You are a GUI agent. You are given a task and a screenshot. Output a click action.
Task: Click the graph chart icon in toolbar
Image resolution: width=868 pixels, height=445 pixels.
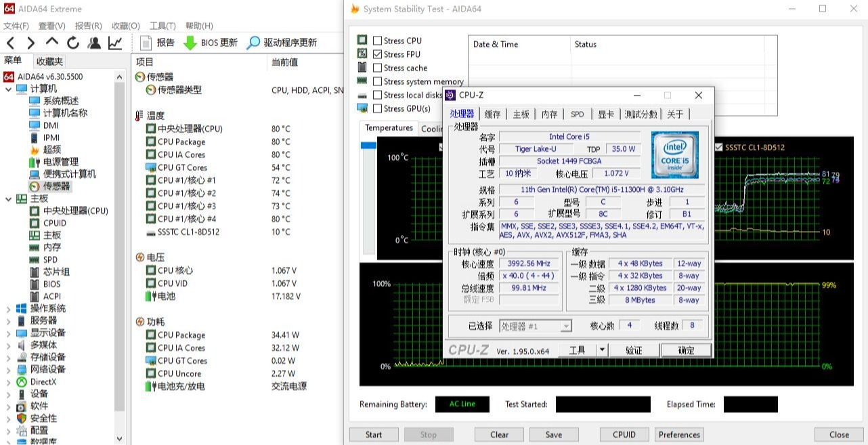pos(115,43)
